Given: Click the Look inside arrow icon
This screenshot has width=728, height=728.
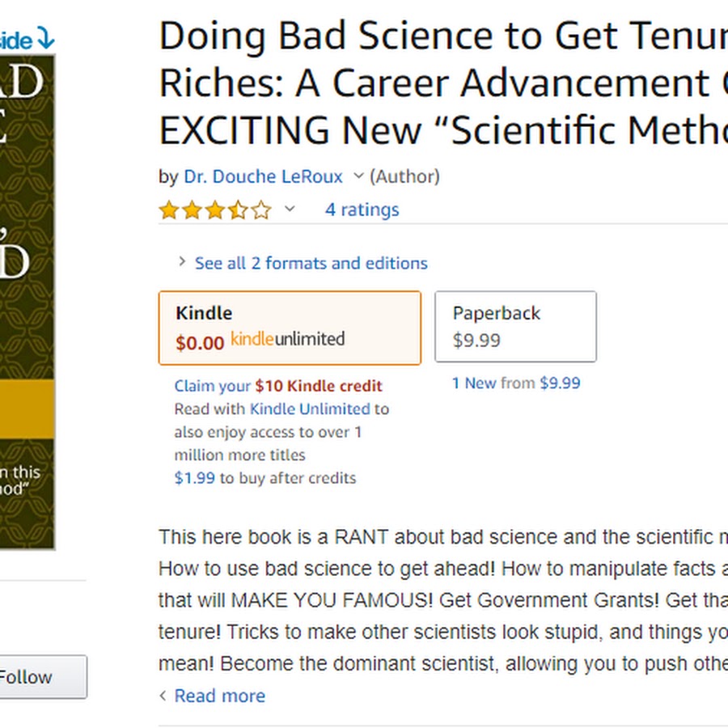Looking at the screenshot, I should click(x=45, y=38).
